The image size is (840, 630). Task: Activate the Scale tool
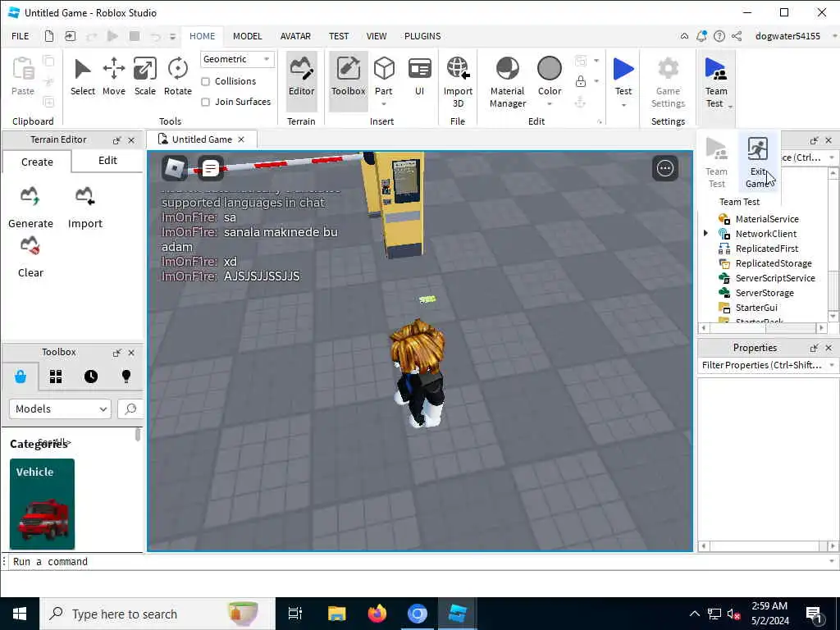(x=144, y=78)
